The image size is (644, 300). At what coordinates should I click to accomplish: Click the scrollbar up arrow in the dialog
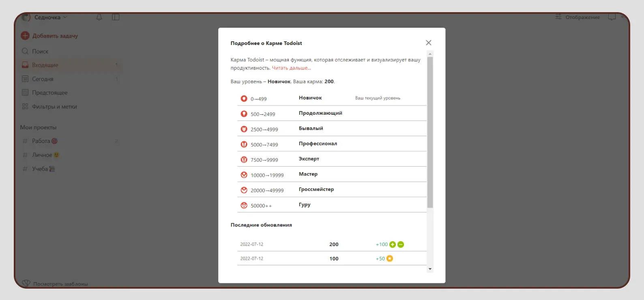(430, 54)
